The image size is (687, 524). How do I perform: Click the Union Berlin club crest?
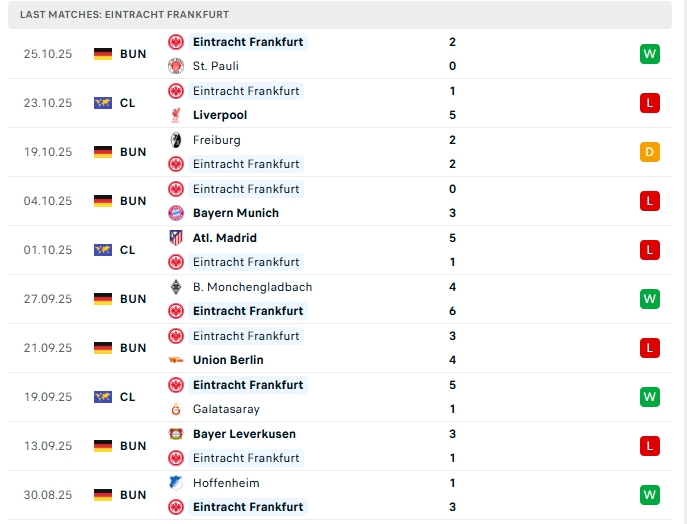(176, 360)
